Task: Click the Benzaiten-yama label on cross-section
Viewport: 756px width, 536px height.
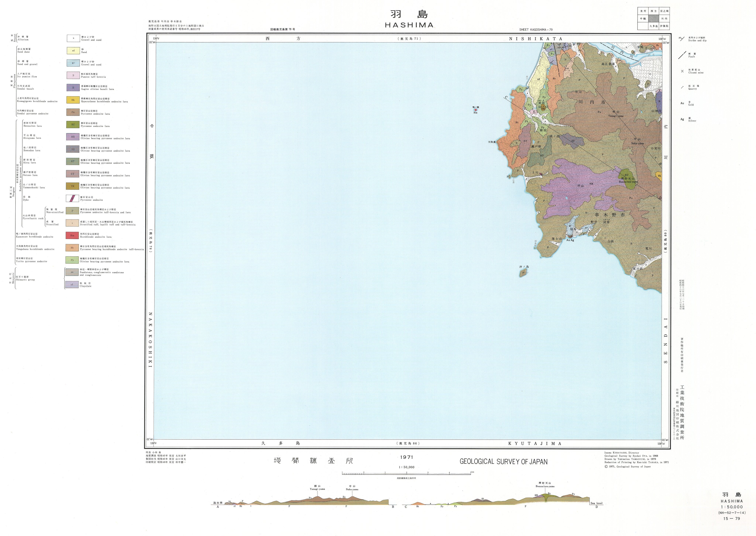Action: 545,486
